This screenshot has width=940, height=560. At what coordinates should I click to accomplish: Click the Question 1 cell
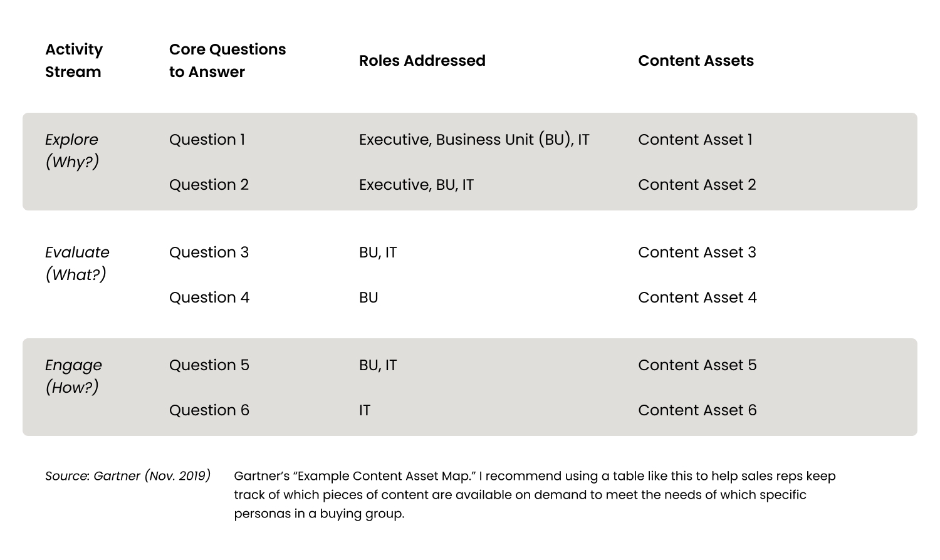click(x=207, y=140)
